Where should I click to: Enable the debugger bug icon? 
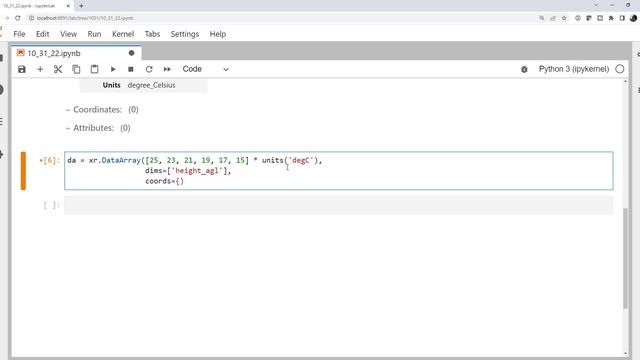coord(524,69)
